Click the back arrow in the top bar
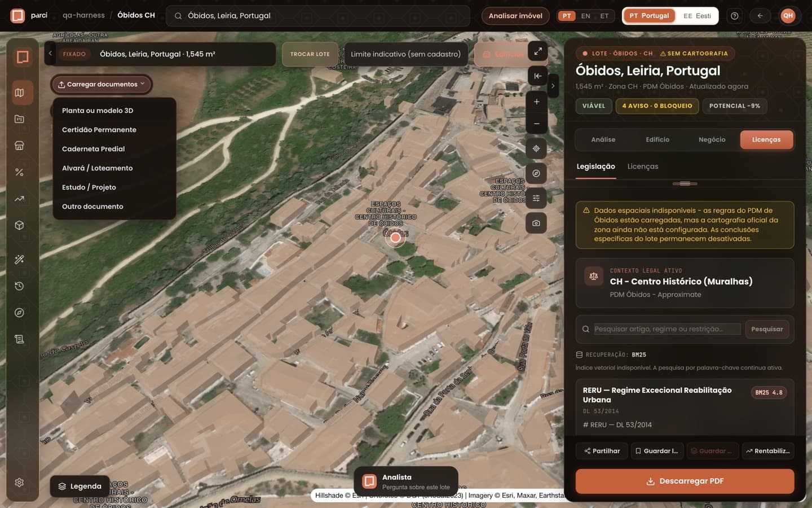 tap(760, 16)
